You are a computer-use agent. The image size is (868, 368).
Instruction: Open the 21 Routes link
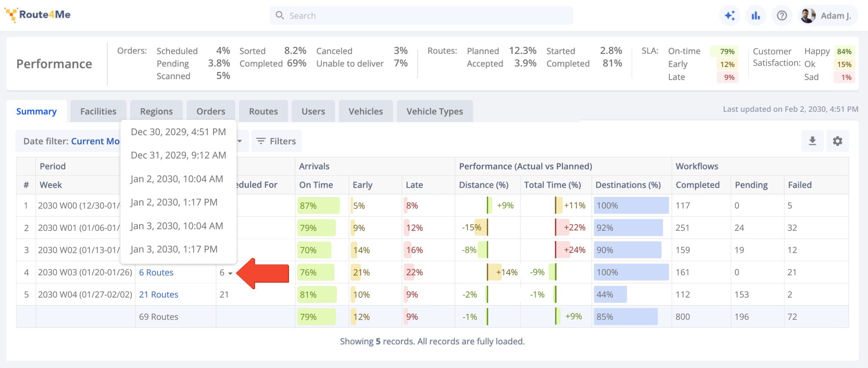click(x=159, y=294)
